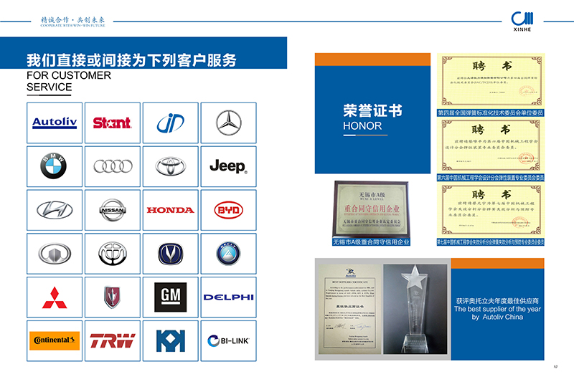Open the Audi four-rings logo
Screen dimensions: 574x392
[x=113, y=166]
